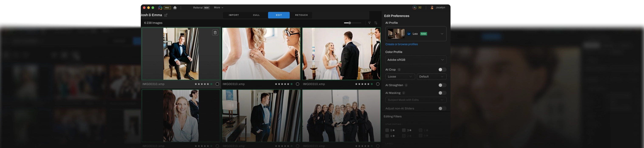Open the groom seated in chair thumbnail
Viewport: 644px width, 148px height.
(181, 54)
